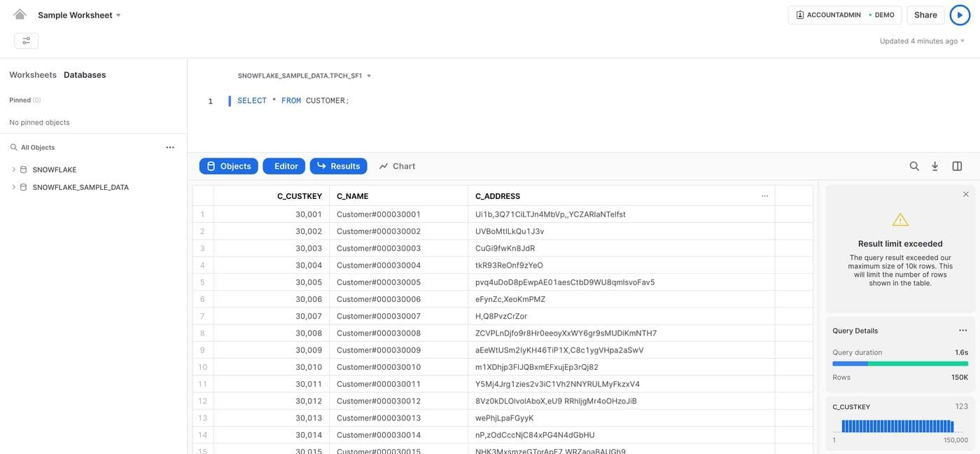Close the Result limit exceeded notice
The width and height of the screenshot is (980, 454).
coord(966,194)
